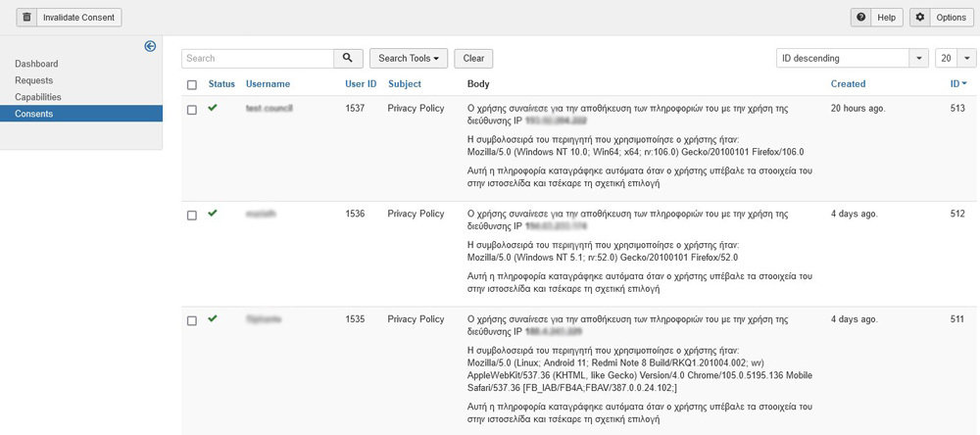Tick the select-all checkbox in table header
980x435 pixels.
192,85
